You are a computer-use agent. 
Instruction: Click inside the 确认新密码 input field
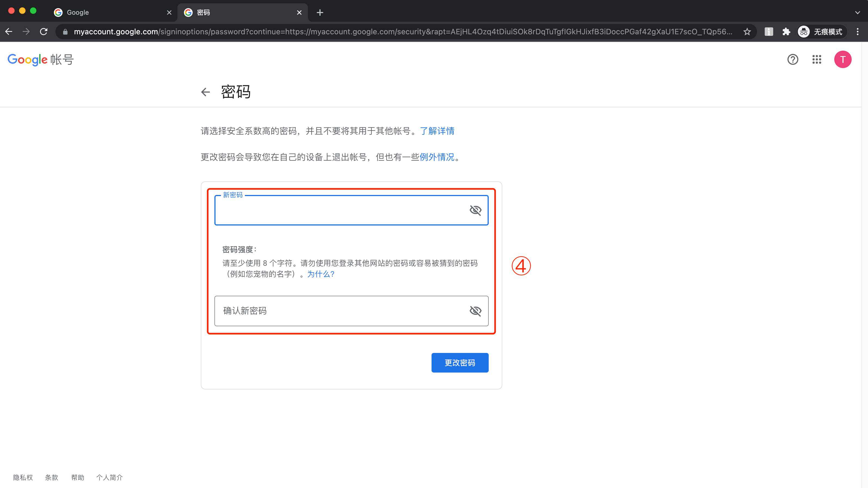pos(337,311)
